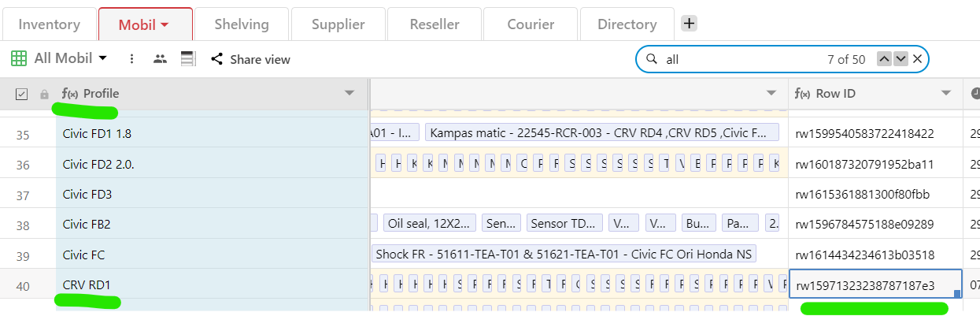Select the Civic FD3 cell
Image resolution: width=980 pixels, height=316 pixels.
click(x=212, y=194)
